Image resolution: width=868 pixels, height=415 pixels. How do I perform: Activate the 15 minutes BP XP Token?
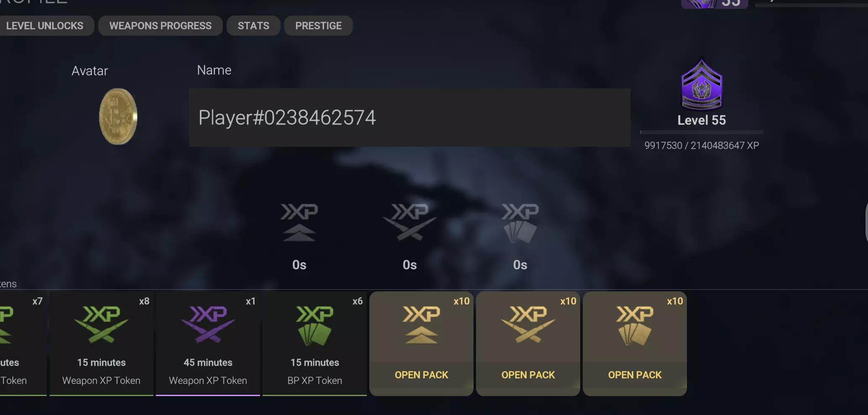coord(315,344)
